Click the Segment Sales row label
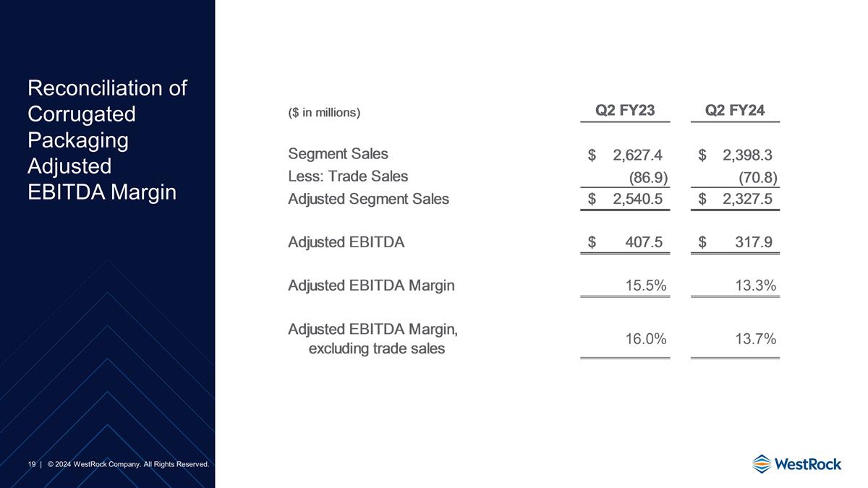The width and height of the screenshot is (868, 488). (x=338, y=154)
